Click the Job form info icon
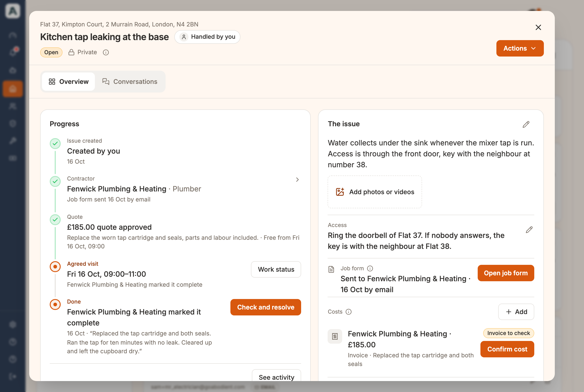This screenshot has width=584, height=392. pyautogui.click(x=370, y=268)
